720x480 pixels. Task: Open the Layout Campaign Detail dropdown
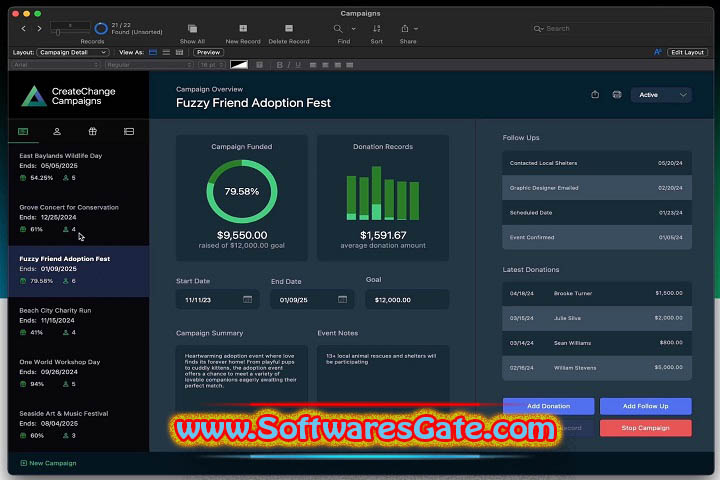(73, 52)
